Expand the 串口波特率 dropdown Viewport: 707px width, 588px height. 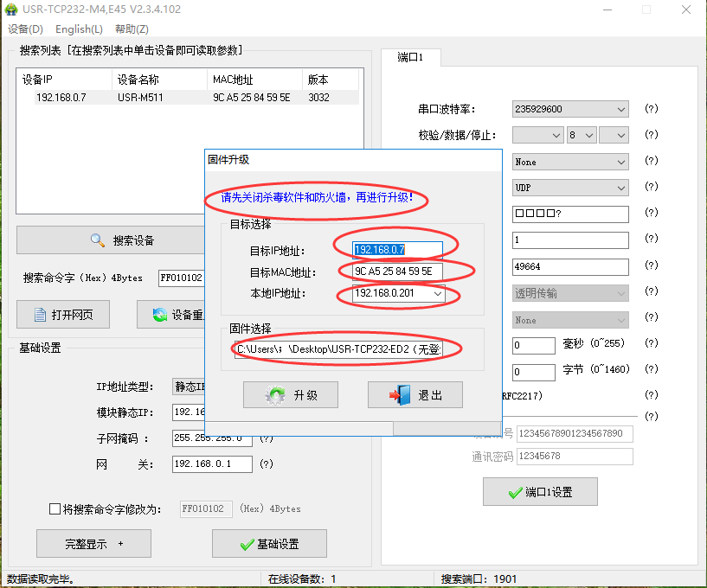[x=621, y=109]
